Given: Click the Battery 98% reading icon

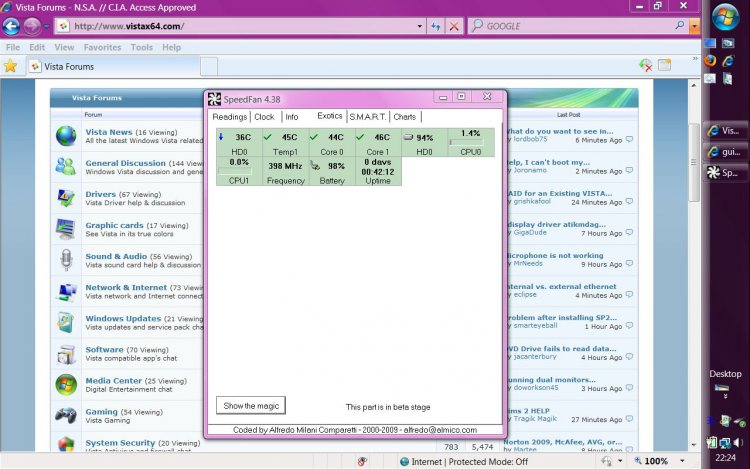Looking at the screenshot, I should (315, 166).
